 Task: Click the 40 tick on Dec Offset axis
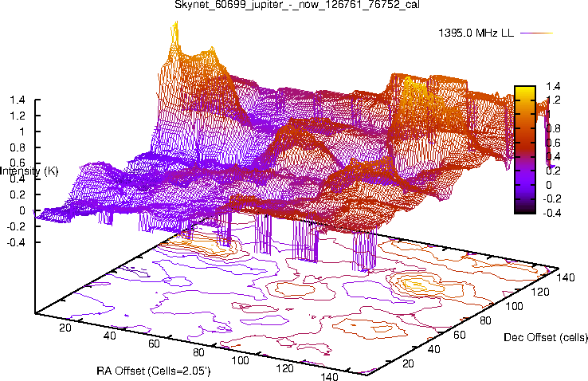pyautogui.click(x=434, y=349)
